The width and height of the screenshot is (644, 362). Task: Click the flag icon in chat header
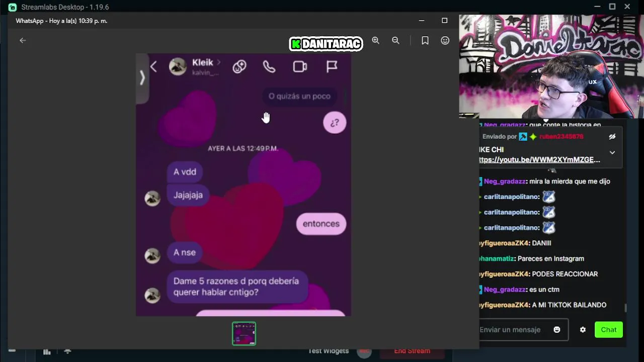point(332,67)
